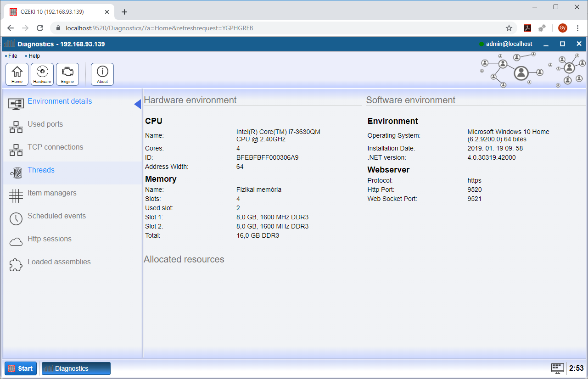This screenshot has height=379, width=588.
Task: Select the Engine toolbar icon
Action: (x=67, y=74)
